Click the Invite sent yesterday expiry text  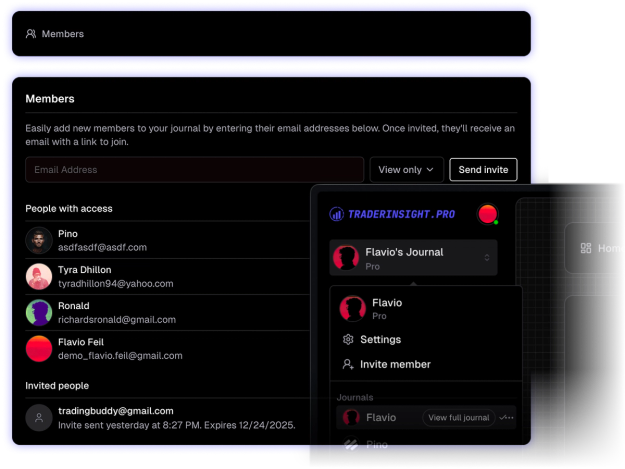pos(177,425)
